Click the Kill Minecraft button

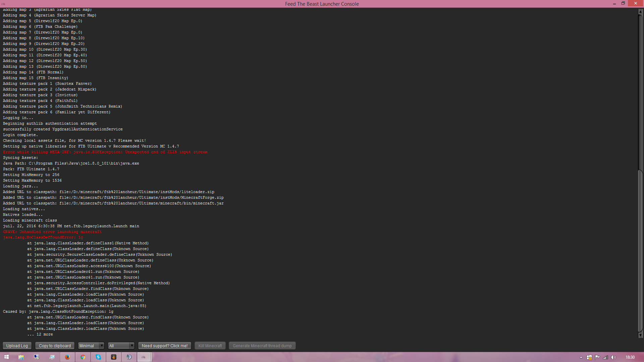coord(210,346)
